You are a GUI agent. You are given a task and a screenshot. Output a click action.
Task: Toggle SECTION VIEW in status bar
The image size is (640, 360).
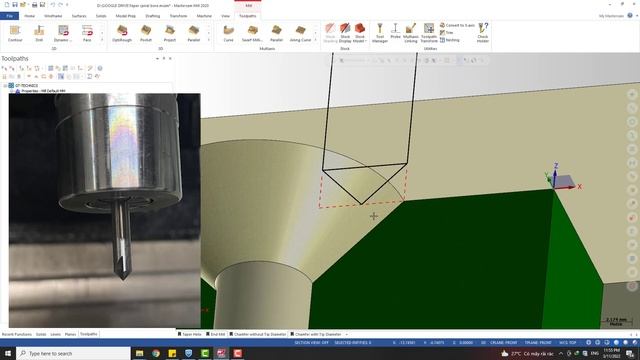pos(311,343)
